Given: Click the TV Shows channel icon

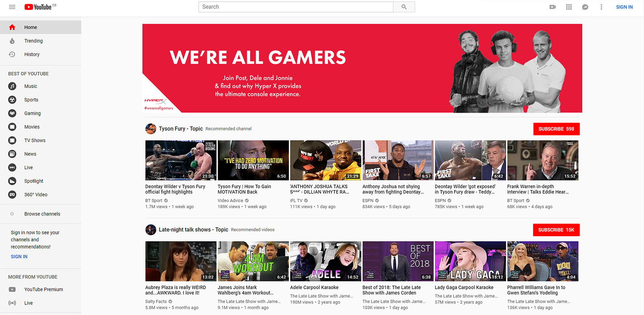Looking at the screenshot, I should point(12,140).
